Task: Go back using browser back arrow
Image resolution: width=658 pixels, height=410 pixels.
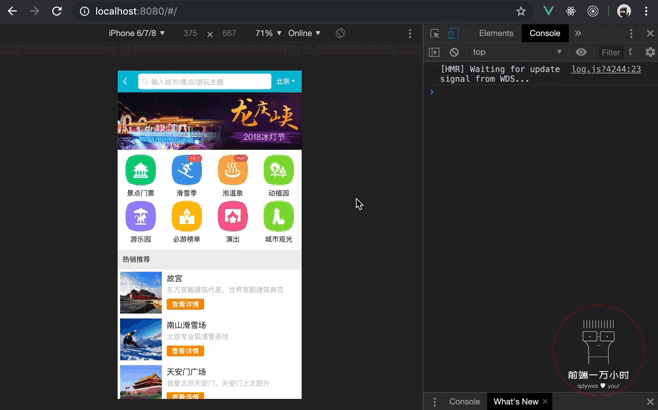Action: [12, 11]
